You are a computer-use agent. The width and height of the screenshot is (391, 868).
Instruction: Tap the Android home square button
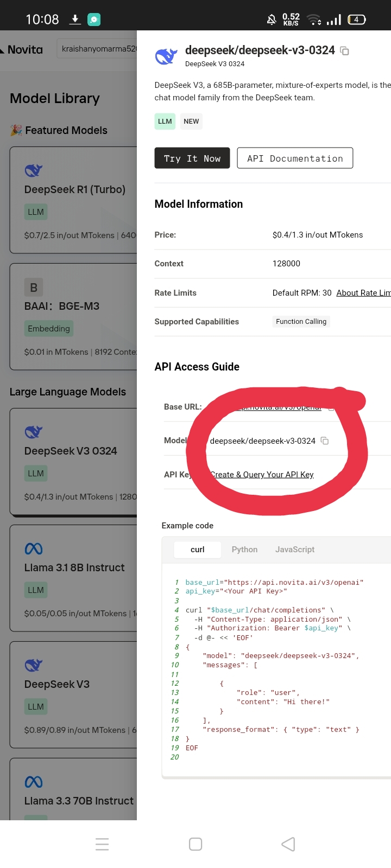pyautogui.click(x=195, y=844)
